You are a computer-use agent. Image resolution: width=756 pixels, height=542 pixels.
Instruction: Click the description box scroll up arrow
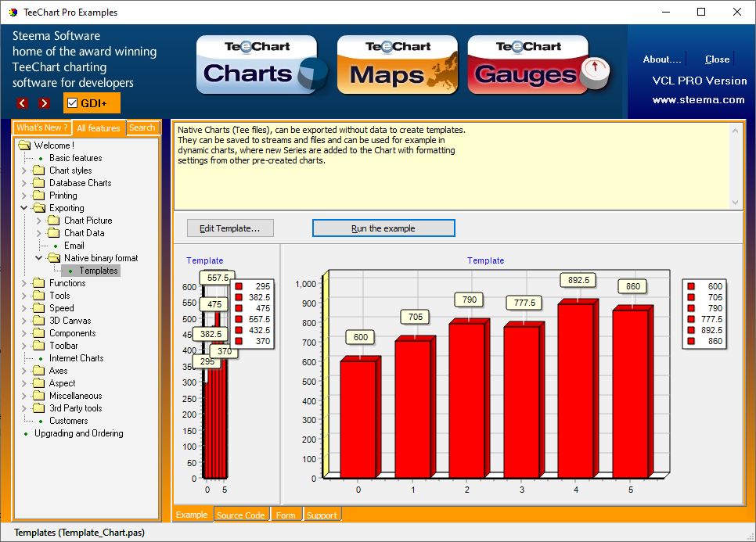click(735, 131)
